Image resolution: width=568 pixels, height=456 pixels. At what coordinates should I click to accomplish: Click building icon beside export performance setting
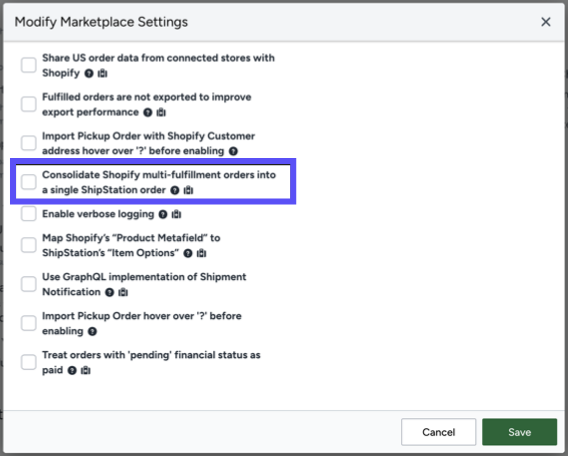click(161, 112)
